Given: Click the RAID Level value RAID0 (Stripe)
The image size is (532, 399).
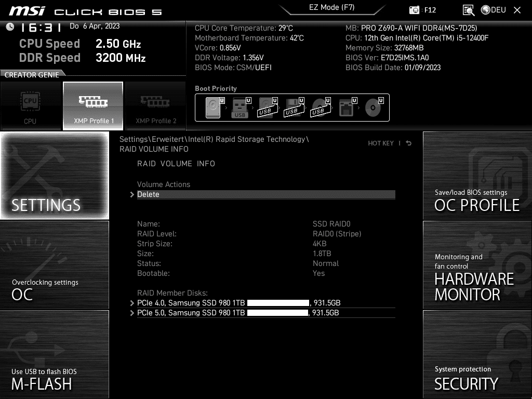Looking at the screenshot, I should 337,234.
